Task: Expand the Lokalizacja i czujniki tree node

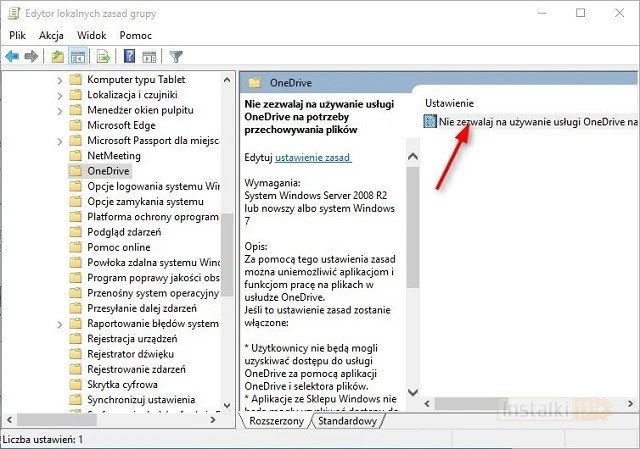Action: coord(61,94)
